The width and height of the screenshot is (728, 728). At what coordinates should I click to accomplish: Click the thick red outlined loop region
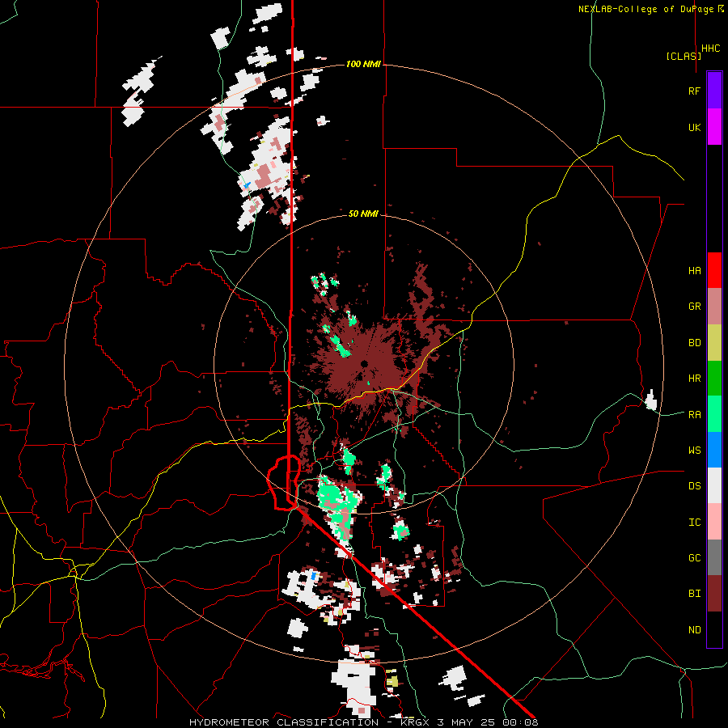point(284,483)
